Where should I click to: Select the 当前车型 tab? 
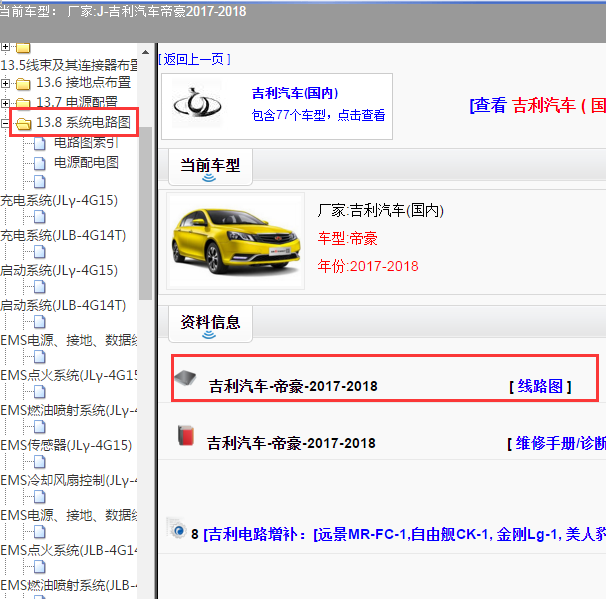click(210, 167)
